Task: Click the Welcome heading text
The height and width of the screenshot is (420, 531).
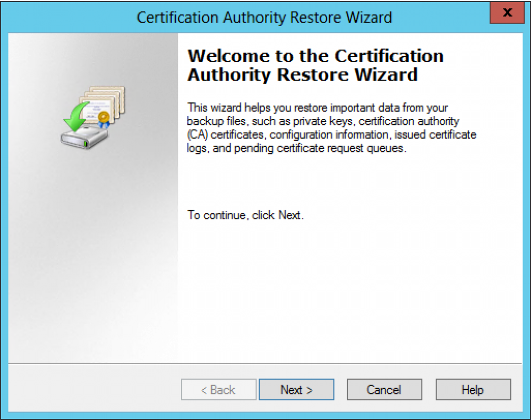Action: click(315, 65)
